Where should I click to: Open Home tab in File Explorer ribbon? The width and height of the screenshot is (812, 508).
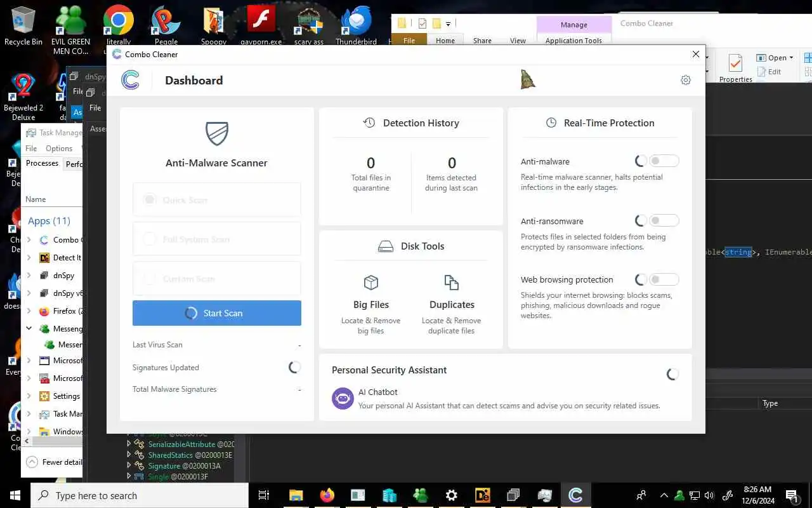click(x=445, y=41)
